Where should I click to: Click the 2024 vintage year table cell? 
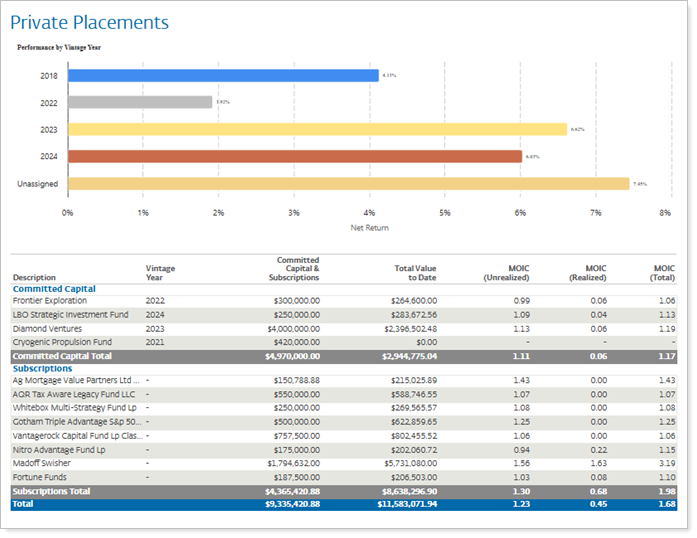tap(155, 315)
